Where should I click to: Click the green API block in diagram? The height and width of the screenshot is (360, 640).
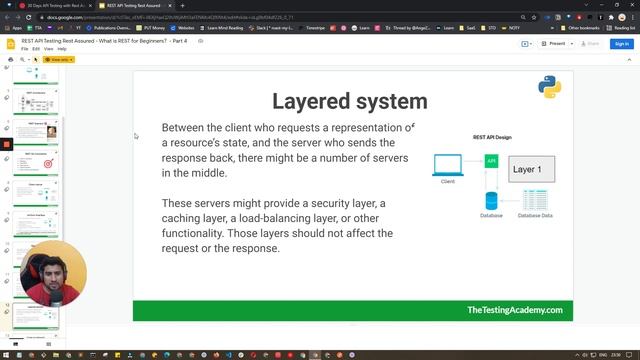(491, 161)
